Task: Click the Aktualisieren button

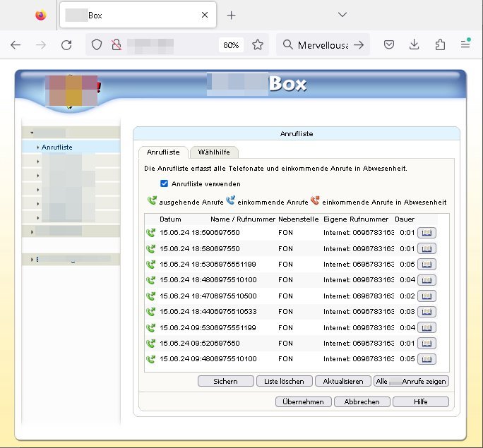Action: 343,381
